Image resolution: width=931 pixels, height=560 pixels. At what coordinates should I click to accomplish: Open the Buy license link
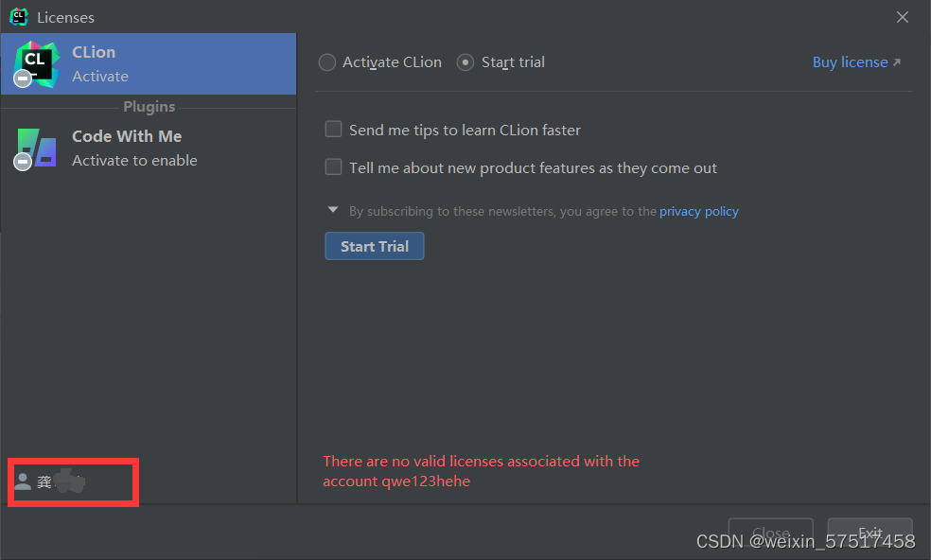(850, 62)
